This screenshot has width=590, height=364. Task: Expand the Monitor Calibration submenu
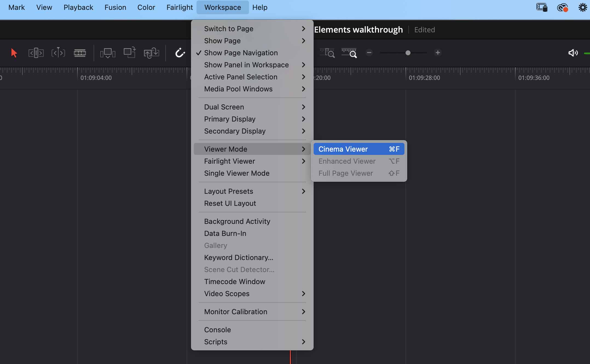(252, 312)
